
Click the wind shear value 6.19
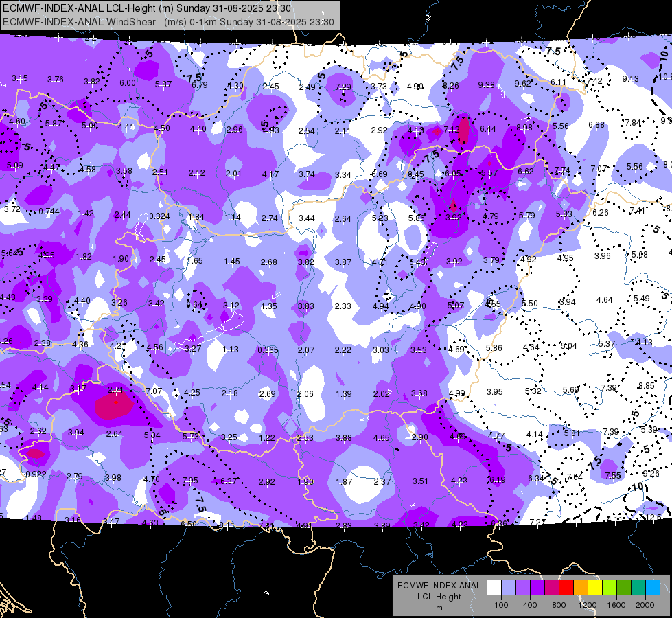click(x=497, y=480)
